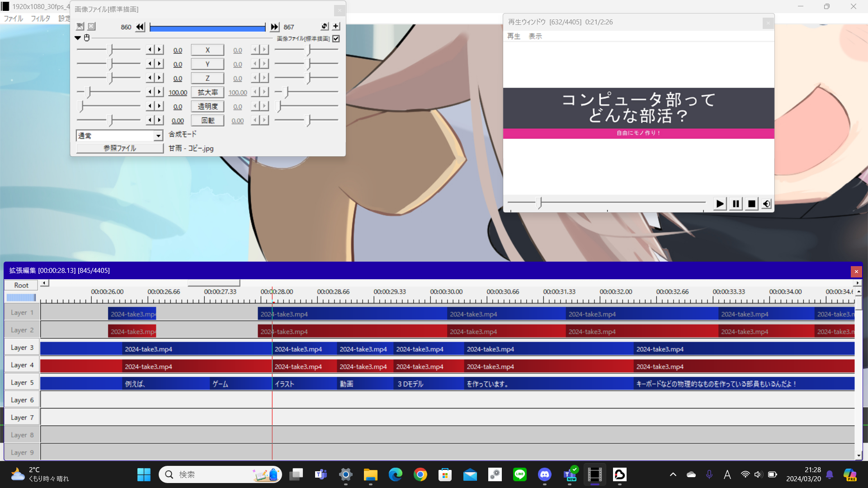Open the フィルタ menu in AviUtl
Viewport: 868px width, 488px height.
click(x=40, y=19)
